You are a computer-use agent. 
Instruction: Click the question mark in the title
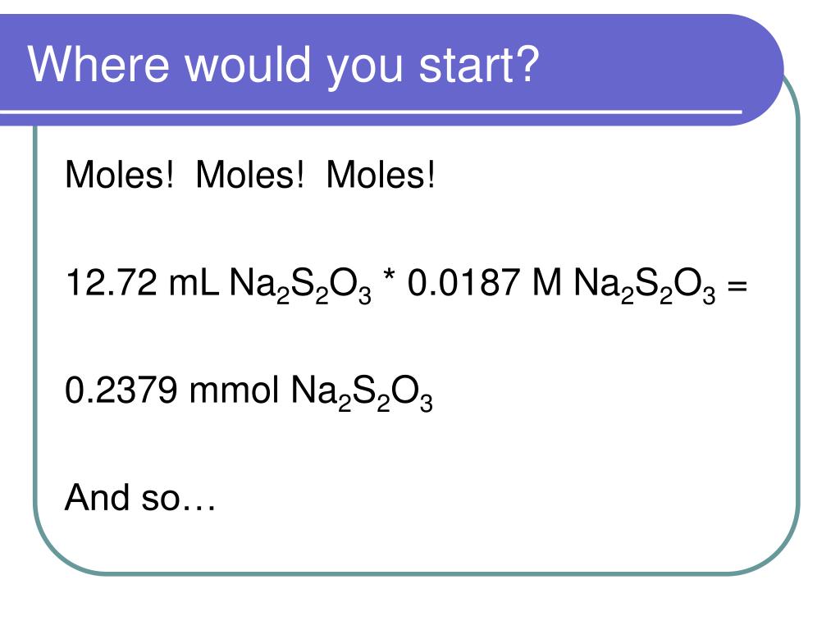tap(527, 63)
